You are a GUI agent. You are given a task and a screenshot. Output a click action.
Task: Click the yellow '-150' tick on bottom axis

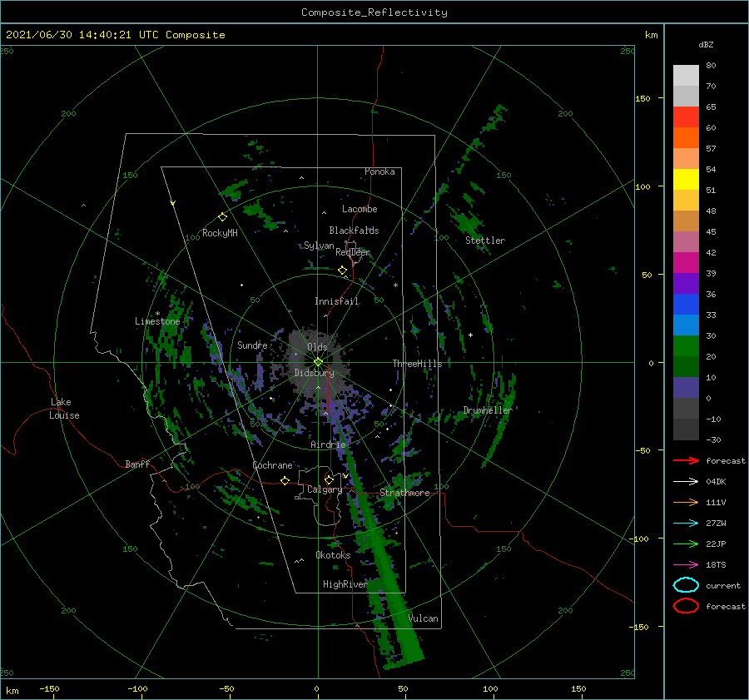click(49, 688)
